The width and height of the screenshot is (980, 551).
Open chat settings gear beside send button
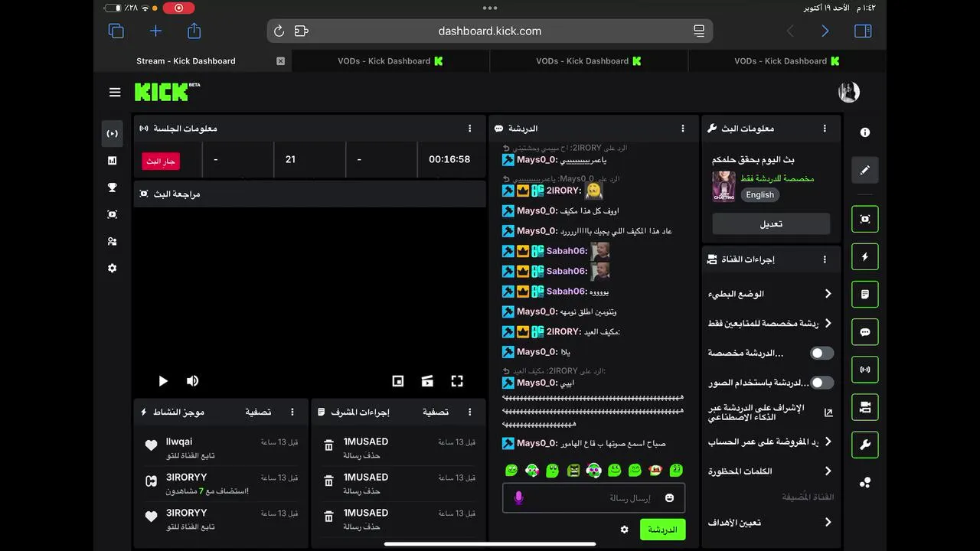click(x=624, y=530)
